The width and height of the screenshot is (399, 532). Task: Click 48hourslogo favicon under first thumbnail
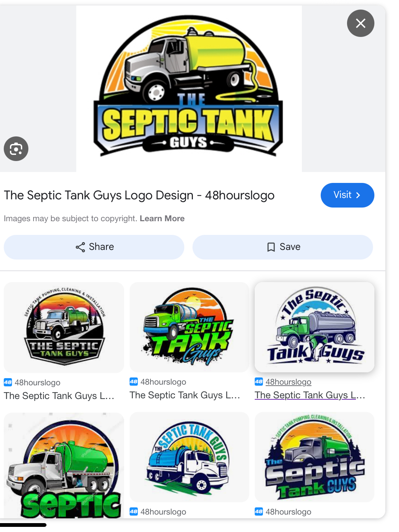(8, 382)
